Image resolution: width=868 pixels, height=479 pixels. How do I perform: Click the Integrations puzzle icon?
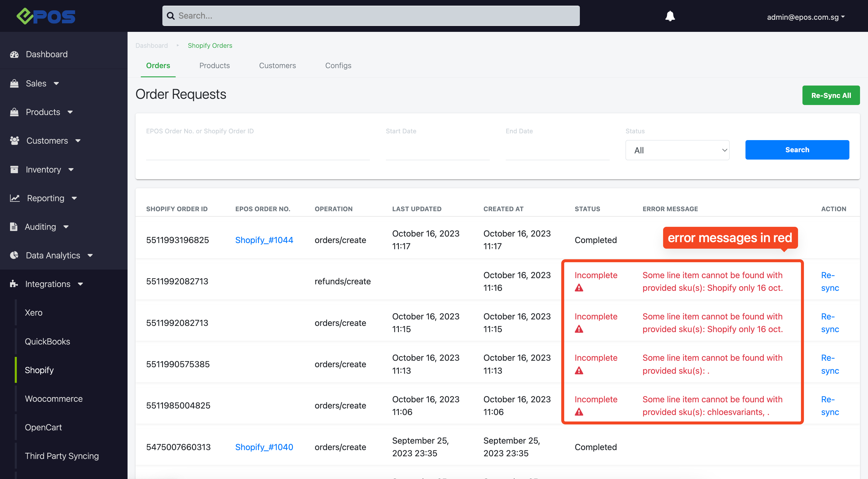[14, 284]
